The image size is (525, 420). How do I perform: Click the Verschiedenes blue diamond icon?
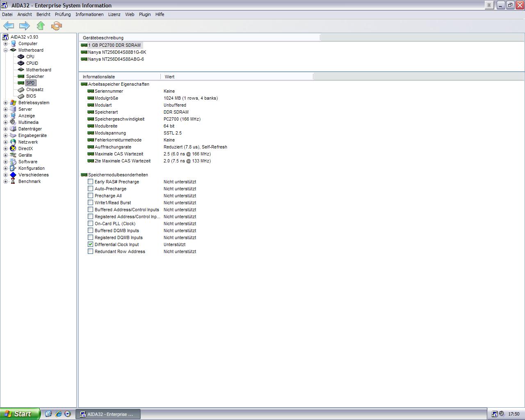pyautogui.click(x=13, y=175)
